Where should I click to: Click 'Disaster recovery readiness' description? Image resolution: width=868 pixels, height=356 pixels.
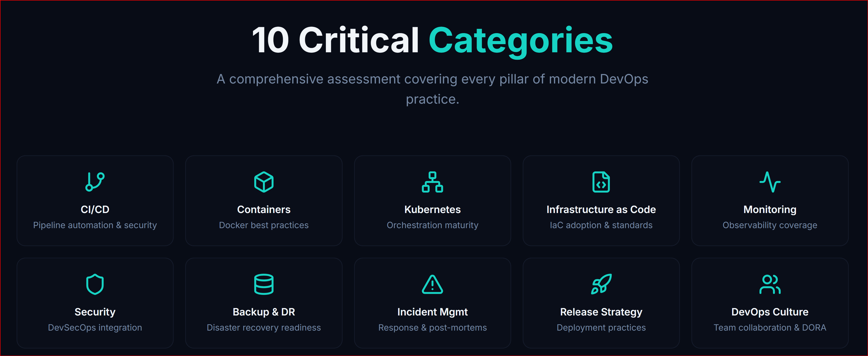pyautogui.click(x=264, y=327)
